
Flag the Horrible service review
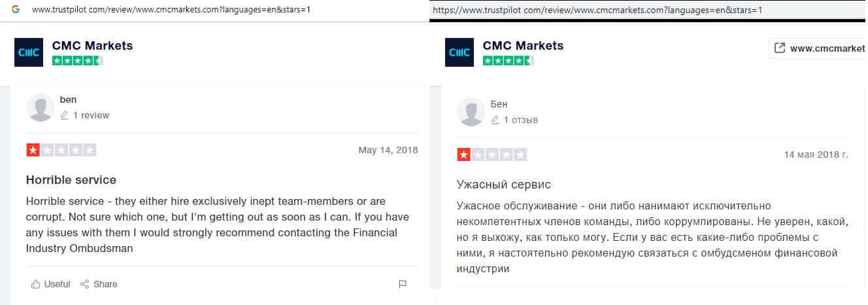pyautogui.click(x=403, y=284)
